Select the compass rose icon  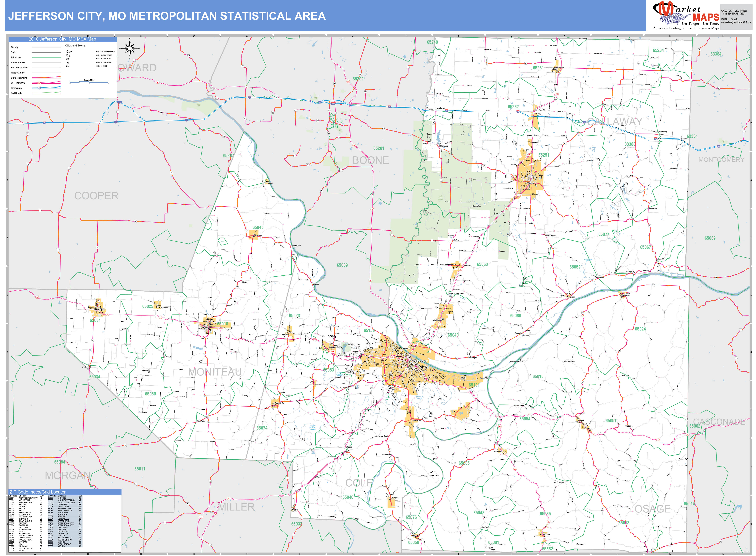click(x=130, y=49)
